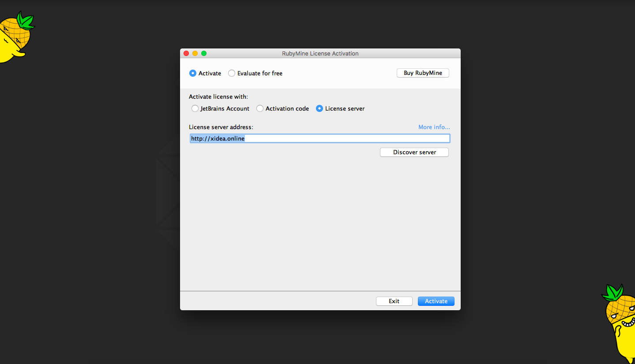This screenshot has height=364, width=635.
Task: Zoom the dialog with green button
Action: [x=204, y=53]
